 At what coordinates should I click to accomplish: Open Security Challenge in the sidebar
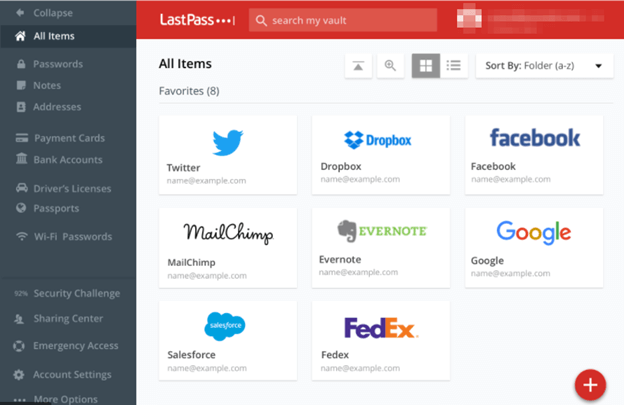tap(77, 293)
